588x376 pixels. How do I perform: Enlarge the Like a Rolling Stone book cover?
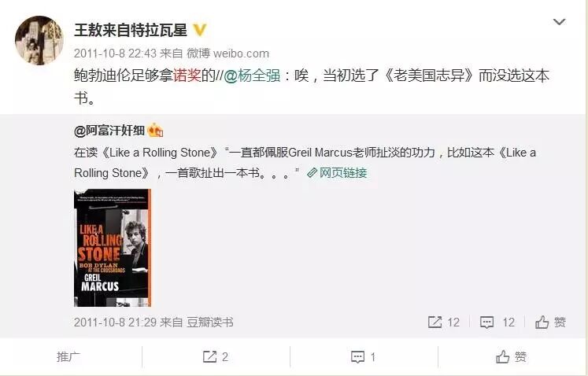pyautogui.click(x=113, y=248)
